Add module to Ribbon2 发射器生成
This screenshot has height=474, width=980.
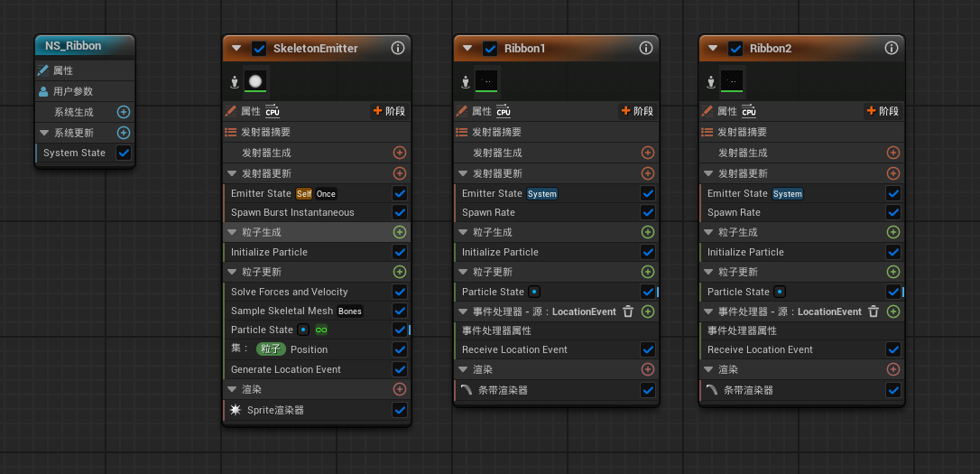click(893, 153)
